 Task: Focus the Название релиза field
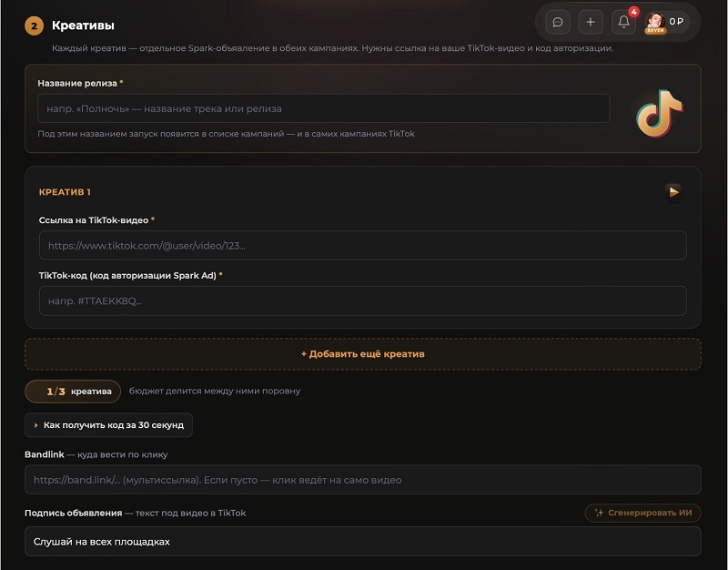click(x=324, y=108)
